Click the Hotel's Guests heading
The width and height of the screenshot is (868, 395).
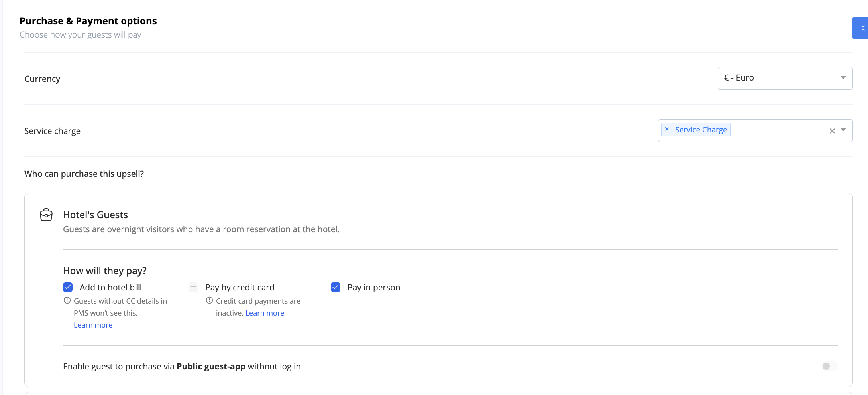click(x=95, y=215)
